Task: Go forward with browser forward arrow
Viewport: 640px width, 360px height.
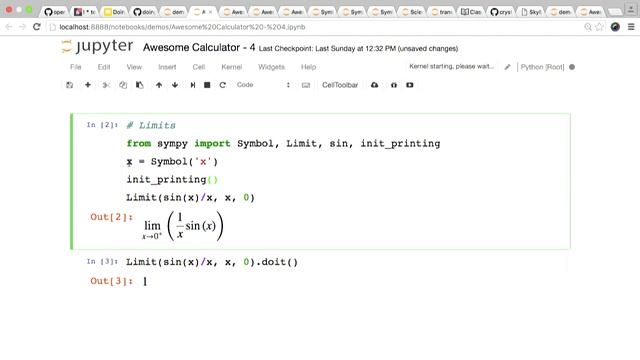Action: 22,27
